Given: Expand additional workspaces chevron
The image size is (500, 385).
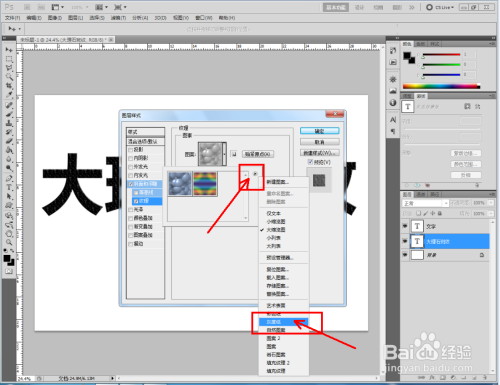Looking at the screenshot, I should point(412,7).
